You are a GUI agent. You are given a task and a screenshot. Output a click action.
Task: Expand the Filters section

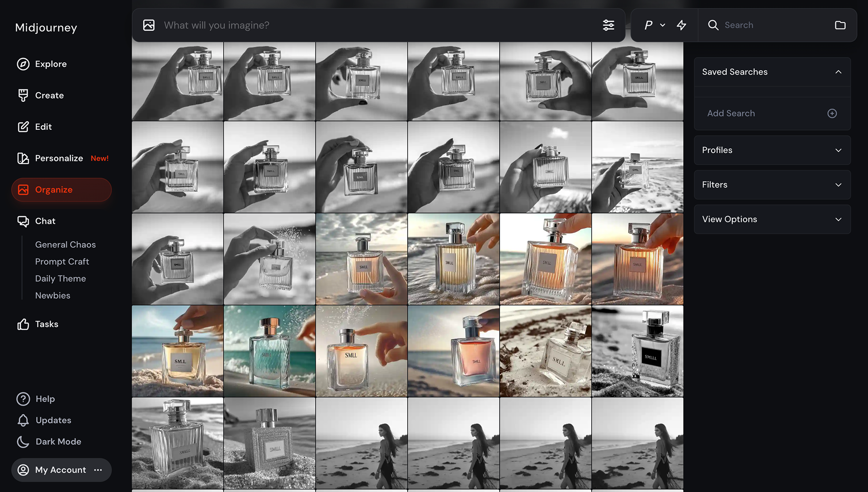pyautogui.click(x=772, y=185)
